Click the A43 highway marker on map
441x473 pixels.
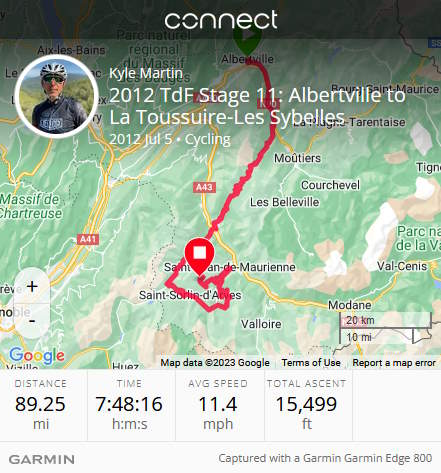[x=204, y=187]
